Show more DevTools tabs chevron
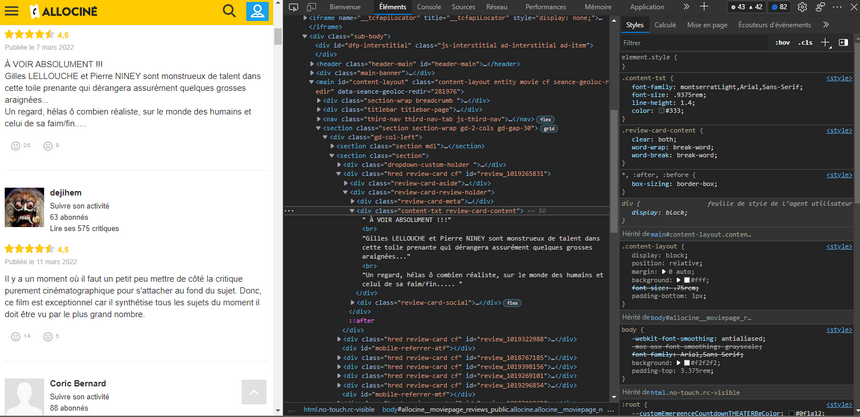The height and width of the screenshot is (417, 860). [686, 7]
